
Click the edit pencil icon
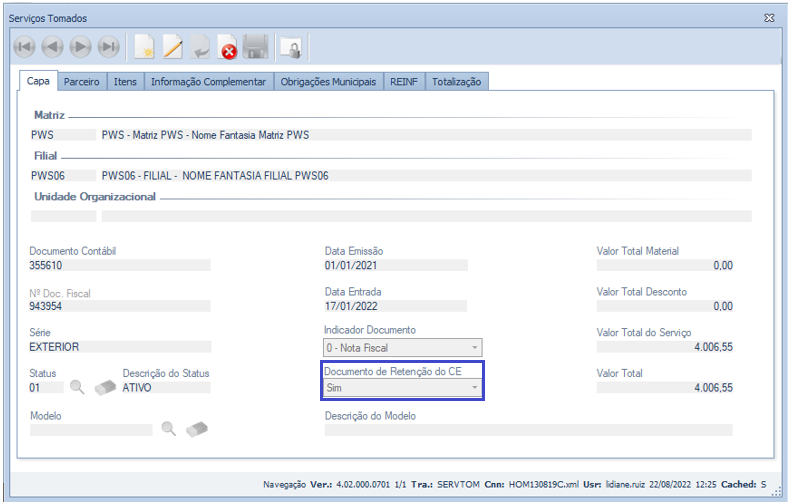pos(173,46)
